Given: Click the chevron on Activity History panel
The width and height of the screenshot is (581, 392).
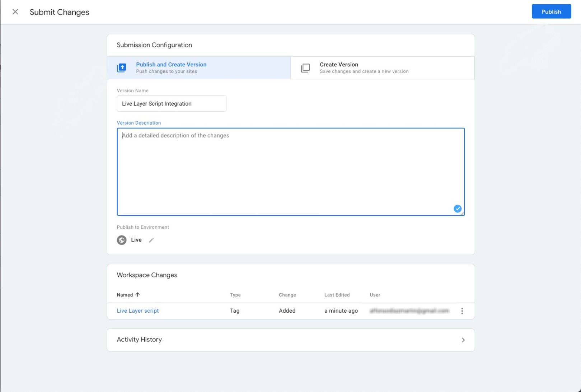Looking at the screenshot, I should coord(463,340).
